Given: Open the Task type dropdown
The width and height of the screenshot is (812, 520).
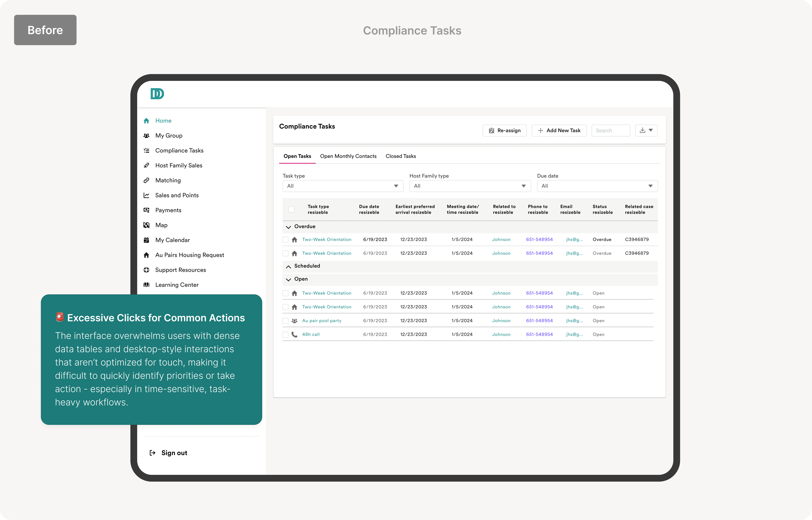Looking at the screenshot, I should 343,186.
